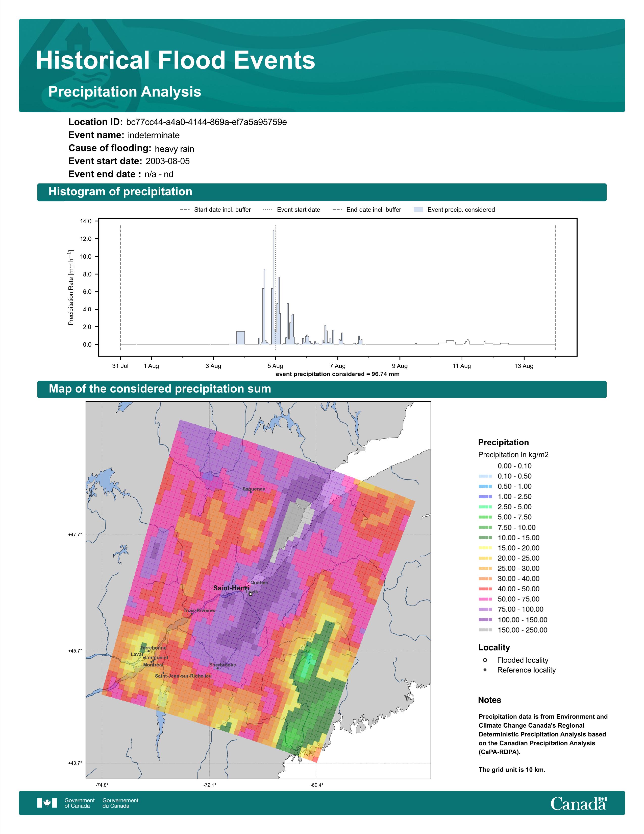644x834 pixels.
Task: Click the 0.50 - 1.00 precipitation color swatch
Action: click(485, 487)
